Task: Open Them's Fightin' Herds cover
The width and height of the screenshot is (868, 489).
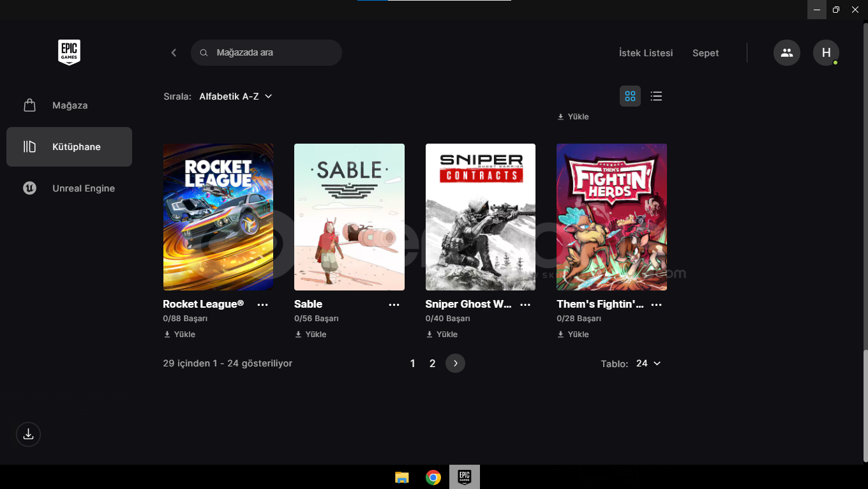Action: pos(611,217)
